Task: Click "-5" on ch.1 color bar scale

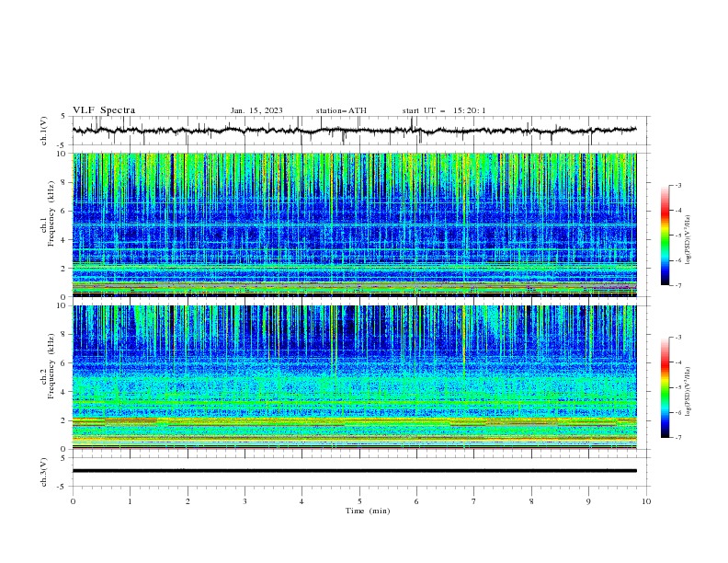Action: click(677, 236)
